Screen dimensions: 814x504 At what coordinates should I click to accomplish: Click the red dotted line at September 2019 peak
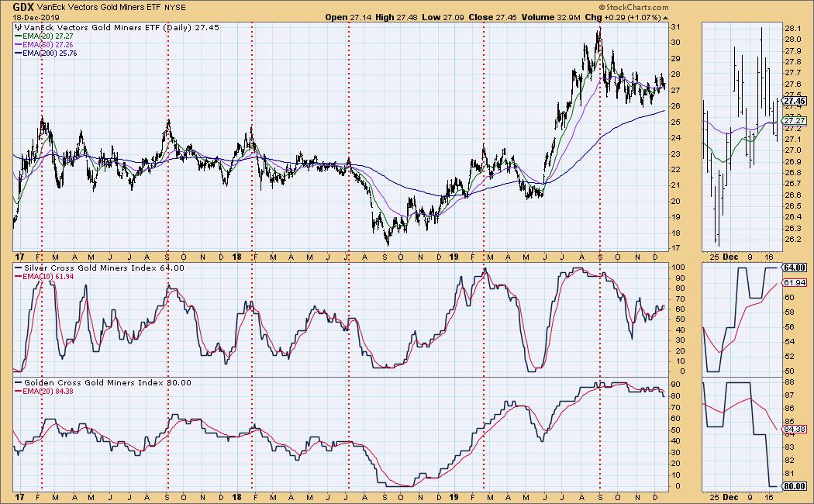[600, 257]
